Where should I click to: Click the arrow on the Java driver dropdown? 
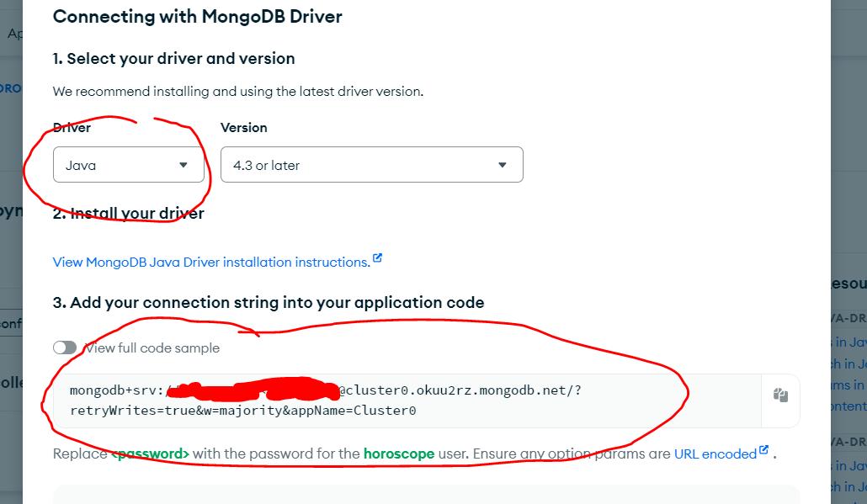click(x=183, y=165)
